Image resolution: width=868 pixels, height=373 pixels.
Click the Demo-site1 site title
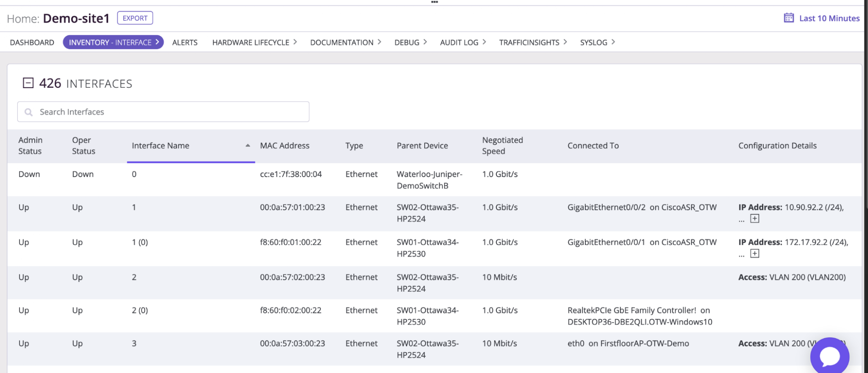pyautogui.click(x=76, y=18)
